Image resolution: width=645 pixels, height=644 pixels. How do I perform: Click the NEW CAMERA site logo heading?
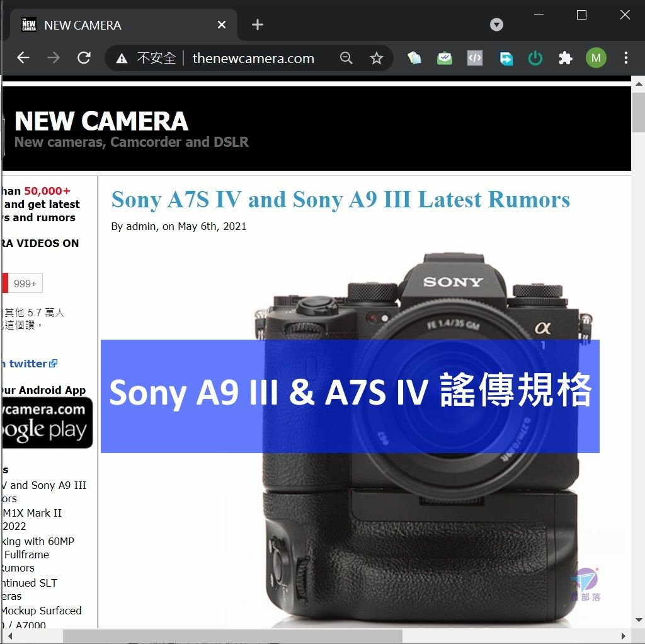101,121
